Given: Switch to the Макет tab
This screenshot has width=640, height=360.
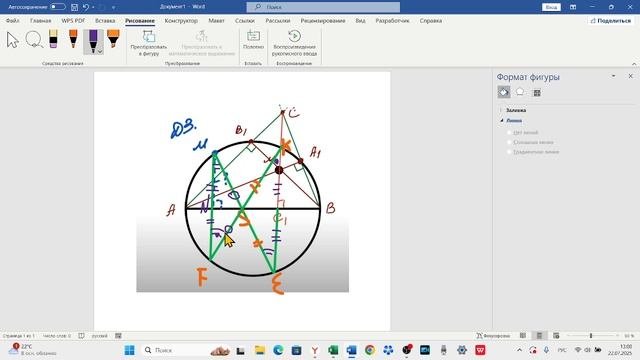Looking at the screenshot, I should coord(216,20).
